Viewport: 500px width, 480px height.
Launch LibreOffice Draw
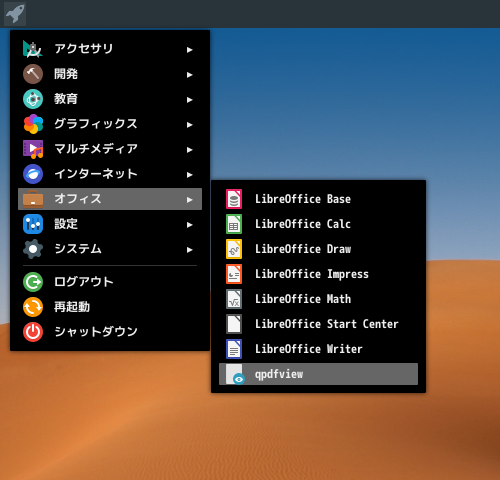coord(318,249)
